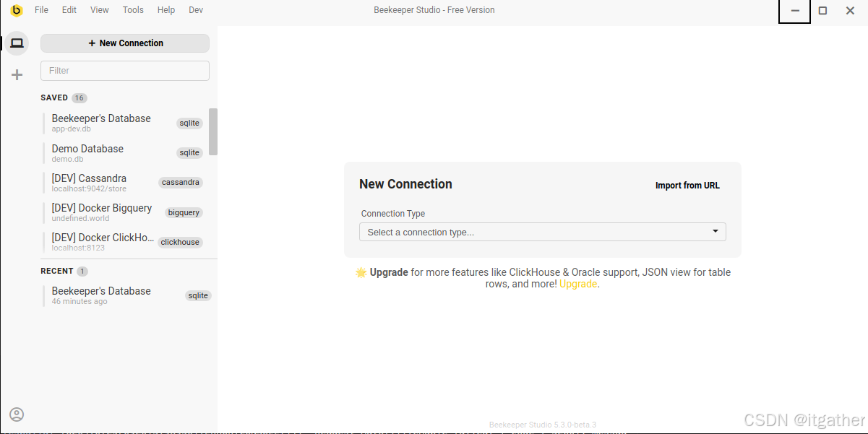Open saved Beekeeper's Database app-dev.db connection
This screenshot has height=434, width=868.
point(124,123)
